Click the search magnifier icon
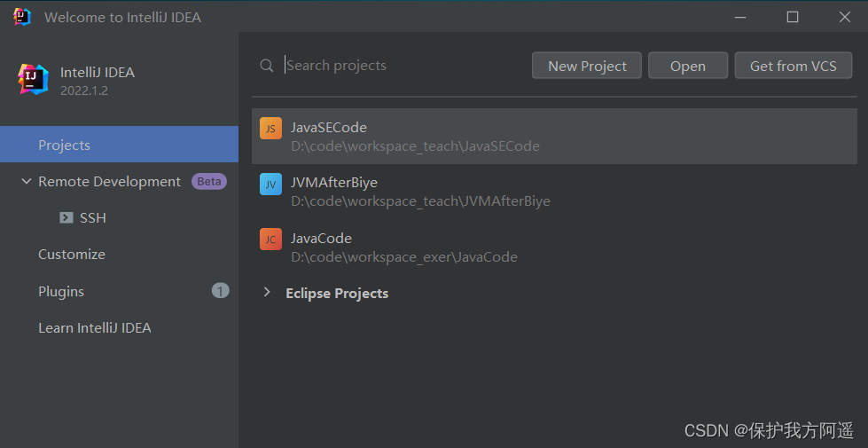 (267, 66)
